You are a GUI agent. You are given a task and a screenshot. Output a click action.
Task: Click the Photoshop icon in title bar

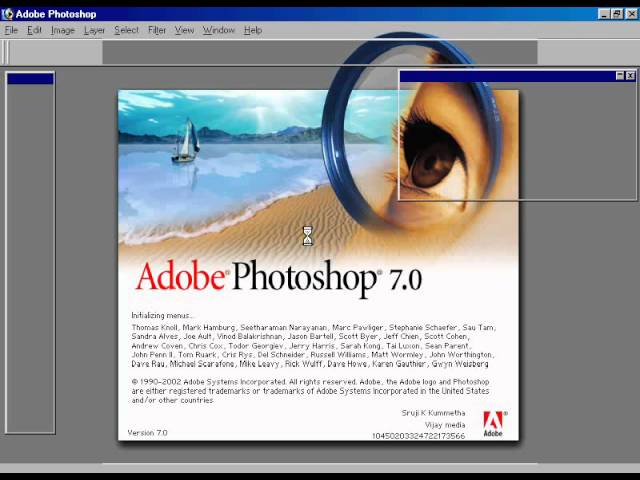(7, 14)
